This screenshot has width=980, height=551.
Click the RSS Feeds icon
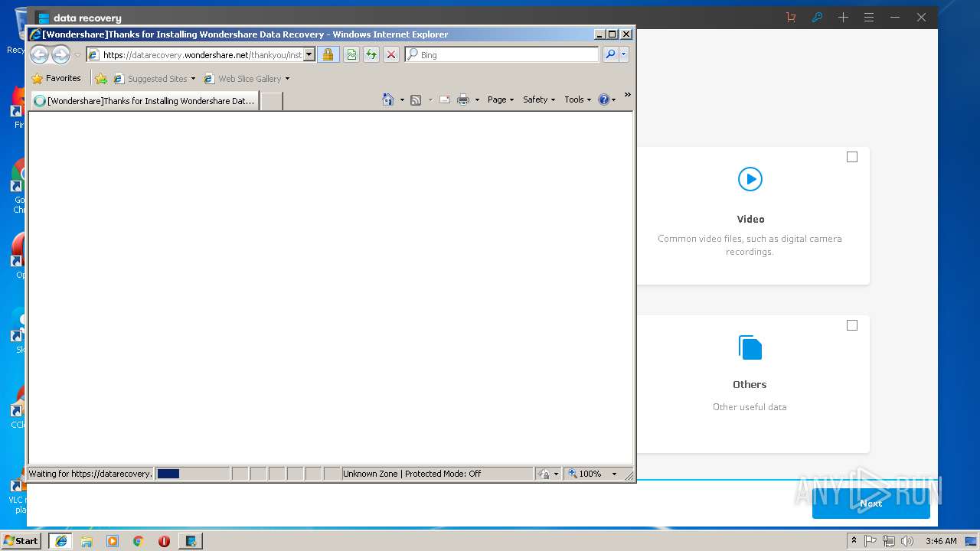[416, 99]
